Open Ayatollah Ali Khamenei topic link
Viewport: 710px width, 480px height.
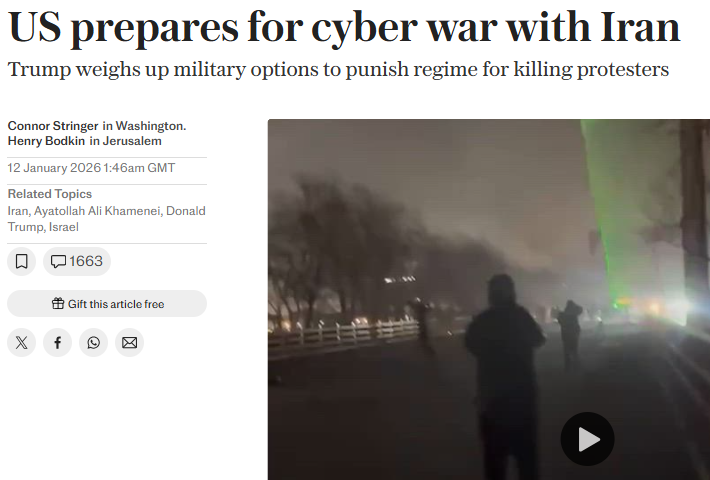98,211
